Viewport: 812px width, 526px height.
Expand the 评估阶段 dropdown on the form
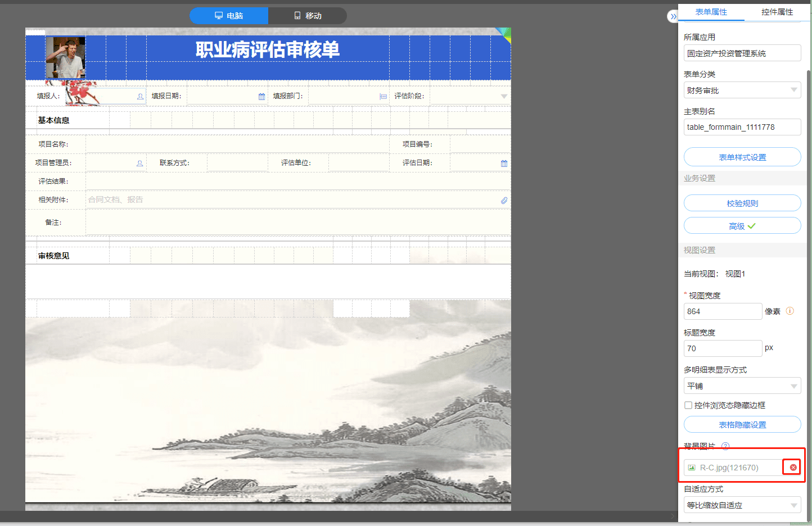[504, 96]
